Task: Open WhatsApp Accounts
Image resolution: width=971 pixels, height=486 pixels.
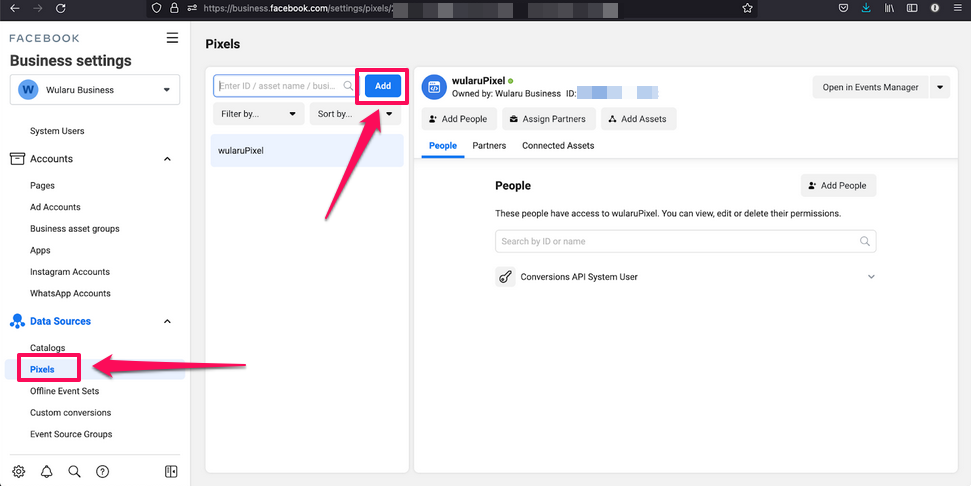Action: pyautogui.click(x=71, y=293)
